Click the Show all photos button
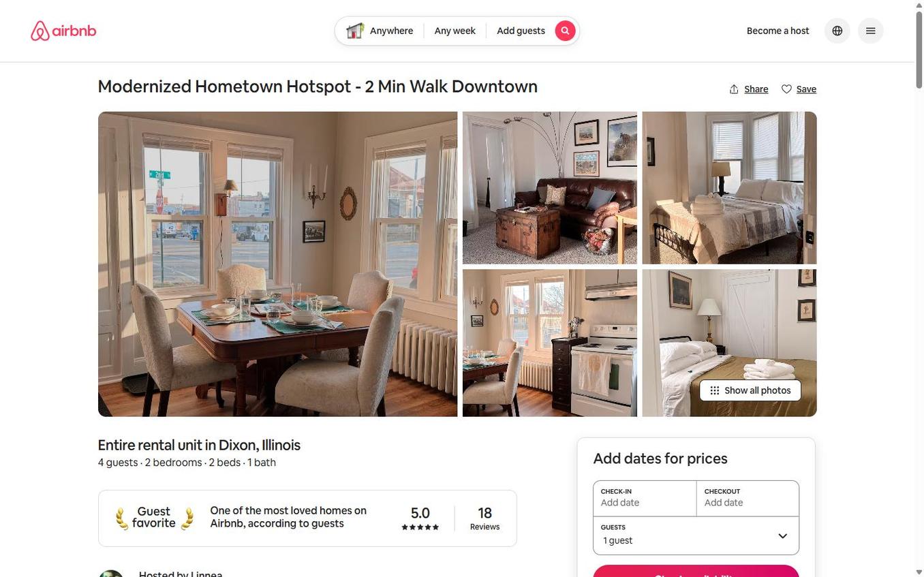The width and height of the screenshot is (924, 577). (750, 390)
